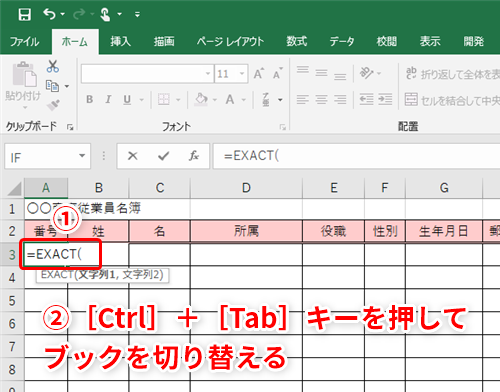Click the touch/mouse mode icon
Viewport: 500px width, 392px height.
105,14
